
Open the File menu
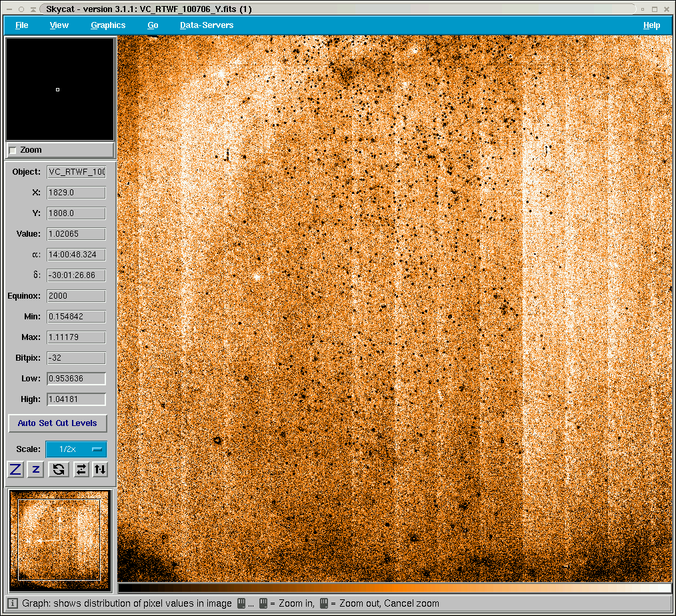click(x=22, y=25)
